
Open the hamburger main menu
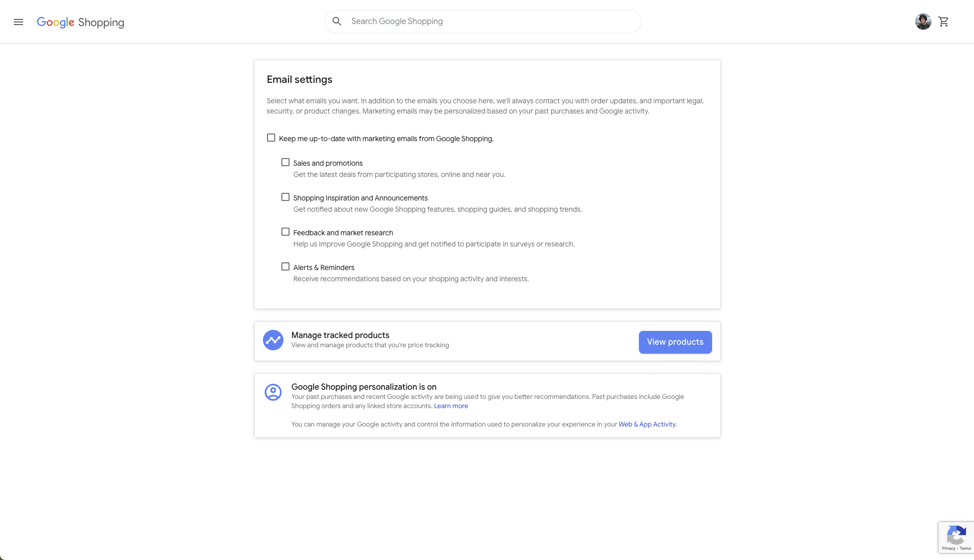[18, 22]
